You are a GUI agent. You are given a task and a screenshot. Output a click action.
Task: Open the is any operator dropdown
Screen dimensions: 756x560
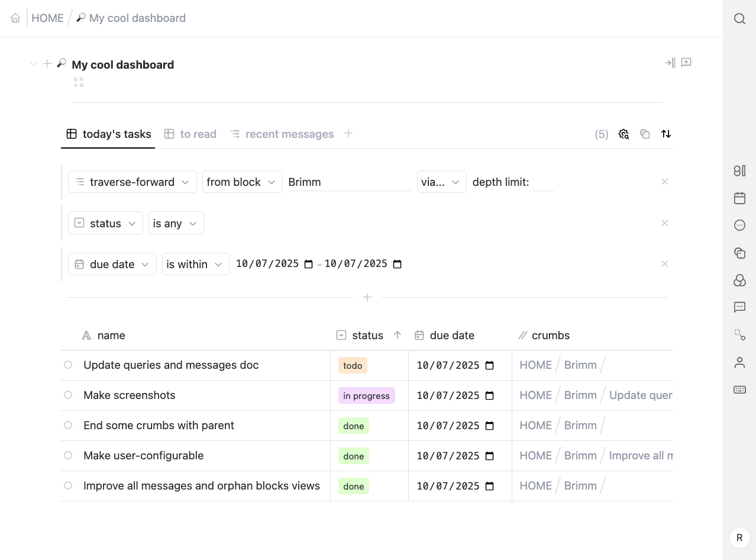click(176, 223)
